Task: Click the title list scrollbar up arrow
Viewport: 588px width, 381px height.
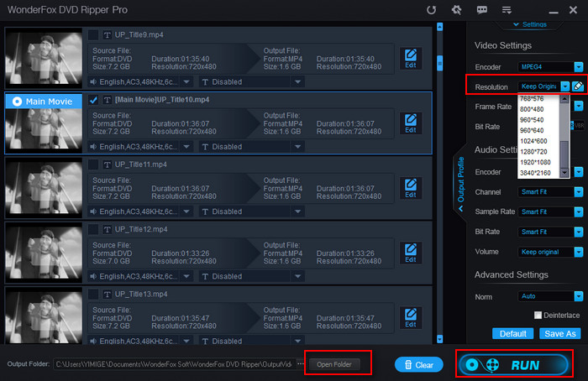Action: [x=440, y=27]
